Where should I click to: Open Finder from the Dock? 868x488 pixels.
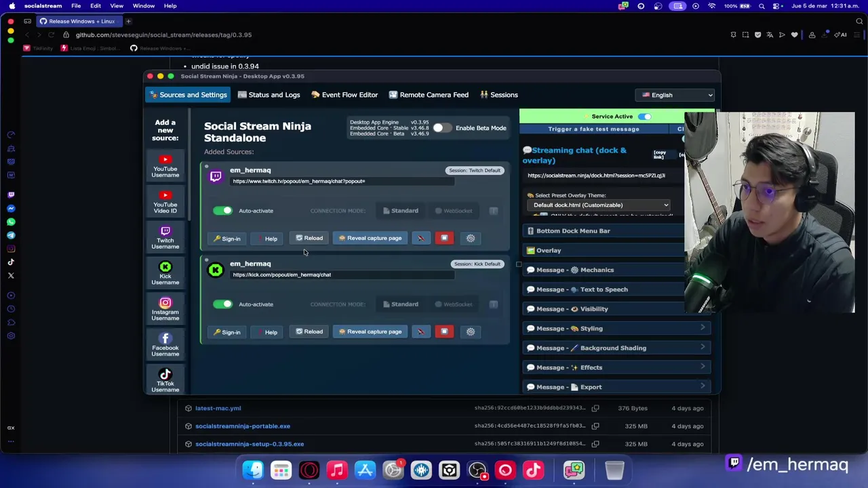click(x=253, y=470)
